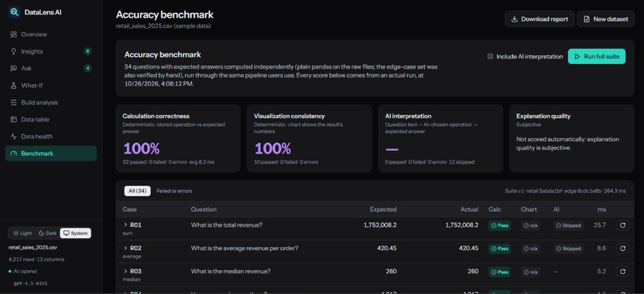Expand case R02 row chevron
Viewport: 644px width, 294px height.
[125, 248]
